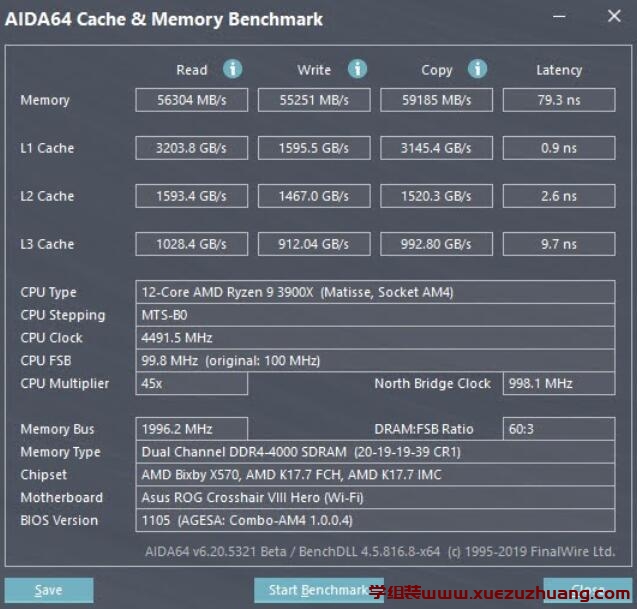Click the Latency column header
637x609 pixels.
coord(559,70)
